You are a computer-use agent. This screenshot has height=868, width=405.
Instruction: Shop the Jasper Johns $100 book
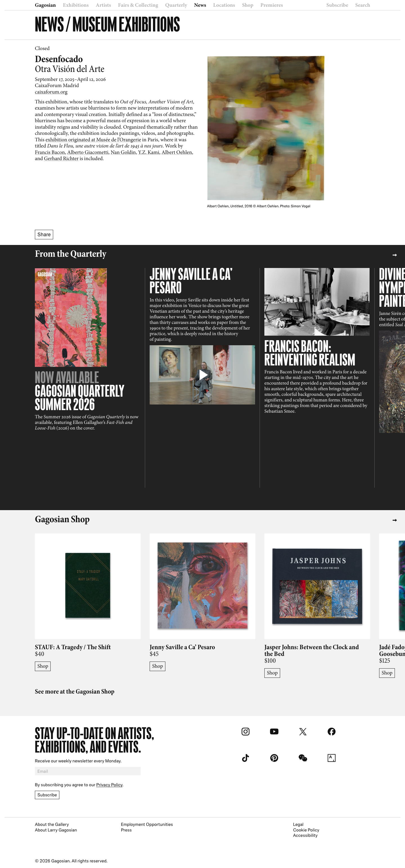click(x=272, y=673)
